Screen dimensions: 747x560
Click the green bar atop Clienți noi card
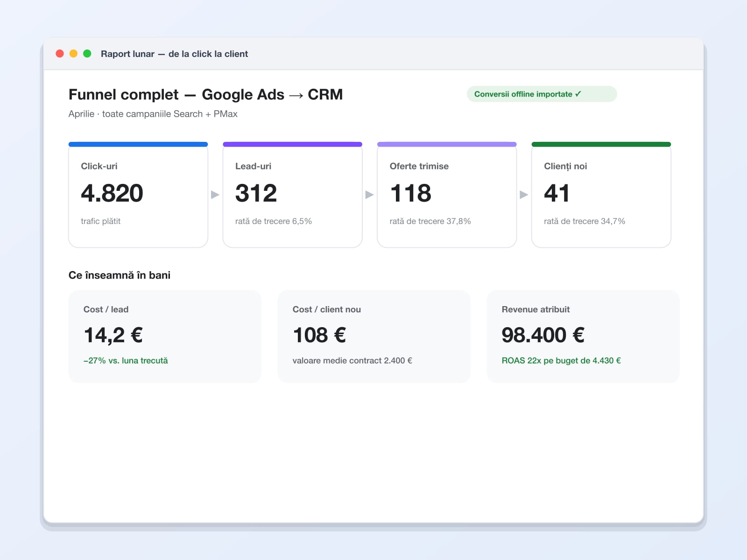[601, 144]
